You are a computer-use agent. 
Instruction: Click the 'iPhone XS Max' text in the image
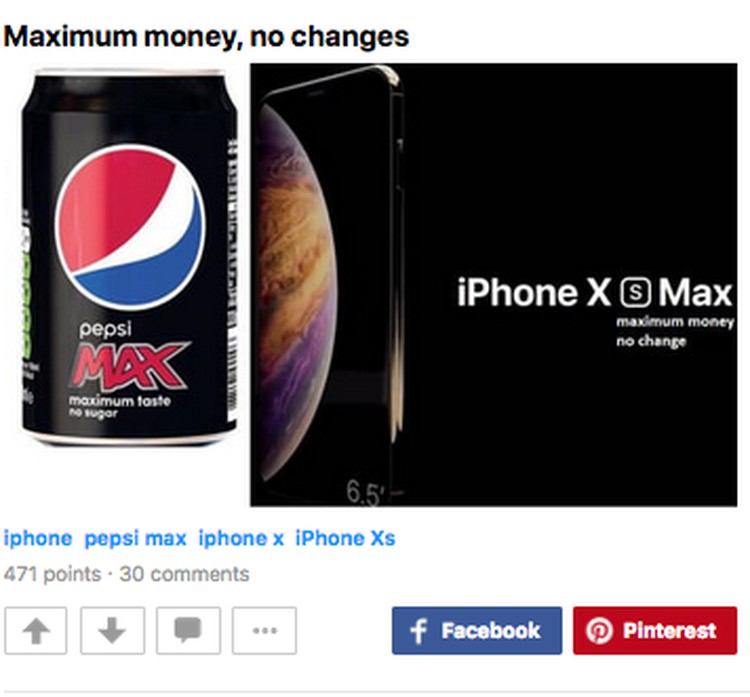click(595, 292)
